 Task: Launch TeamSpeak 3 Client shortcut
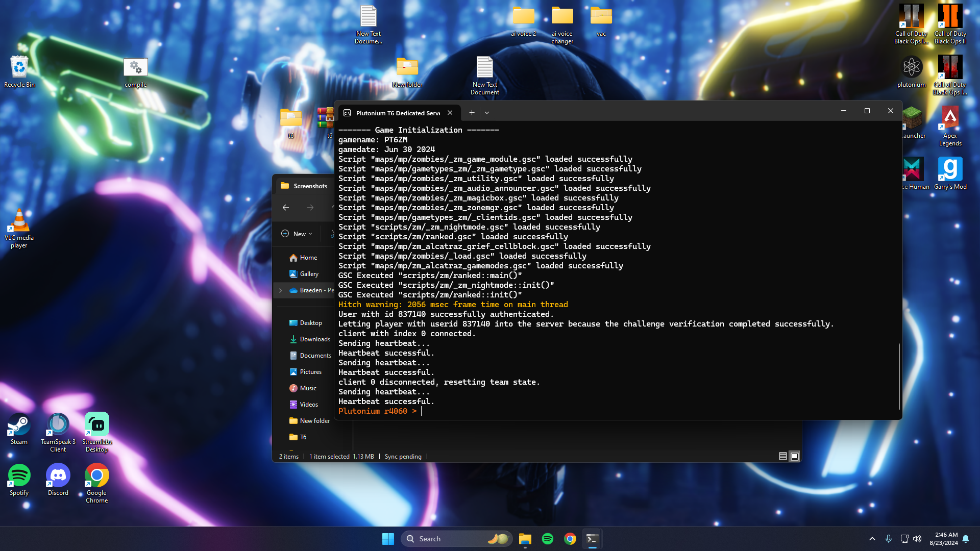pyautogui.click(x=58, y=432)
